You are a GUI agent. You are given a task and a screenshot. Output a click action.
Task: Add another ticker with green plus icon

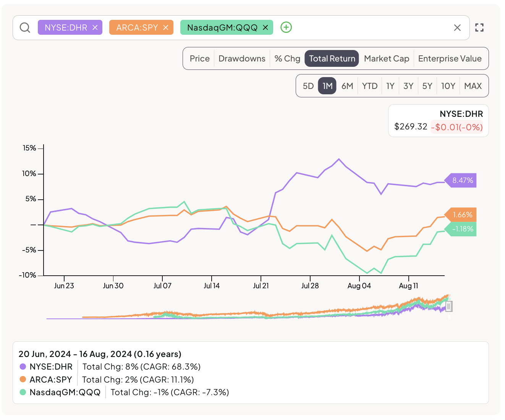coord(286,27)
